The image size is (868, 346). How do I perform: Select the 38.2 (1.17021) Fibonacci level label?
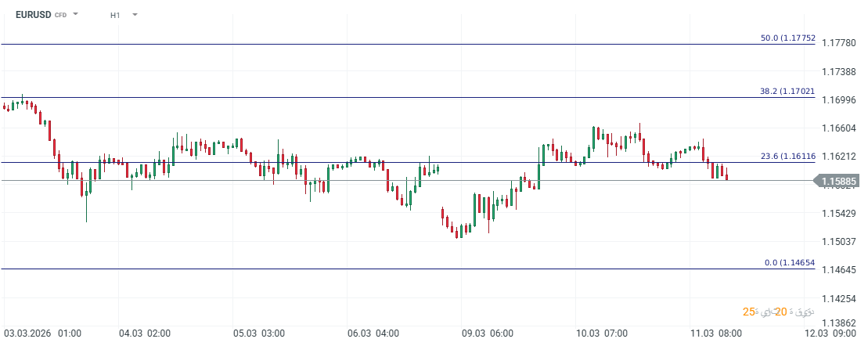pyautogui.click(x=787, y=91)
